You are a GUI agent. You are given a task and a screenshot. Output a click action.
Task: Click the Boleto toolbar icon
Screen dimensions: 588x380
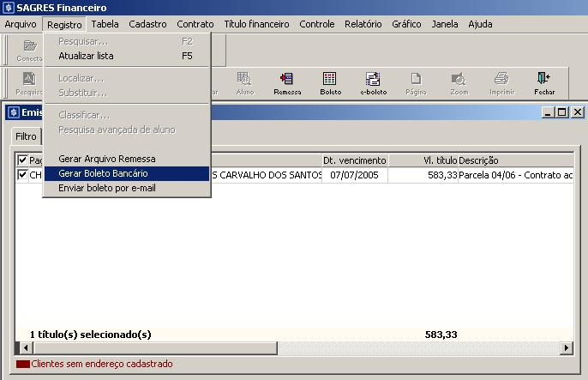(330, 82)
